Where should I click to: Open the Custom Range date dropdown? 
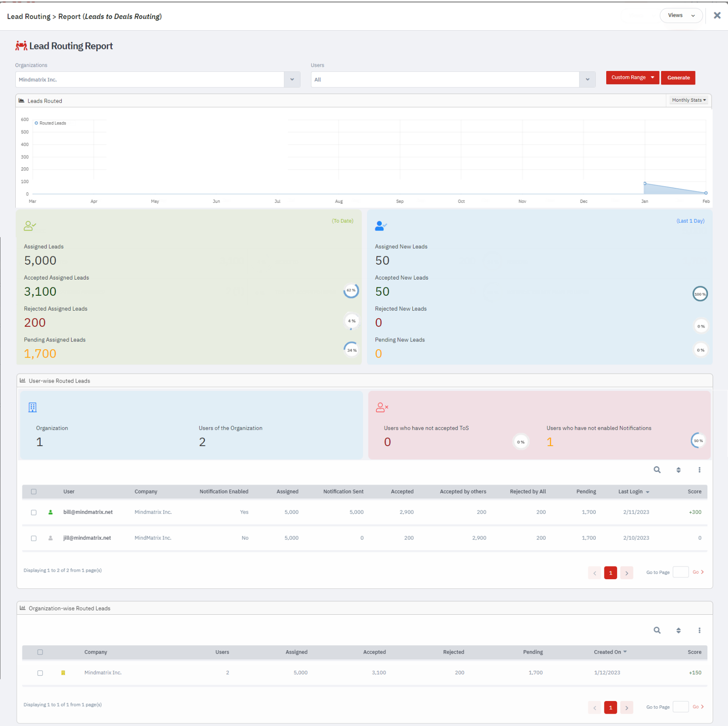coord(633,78)
